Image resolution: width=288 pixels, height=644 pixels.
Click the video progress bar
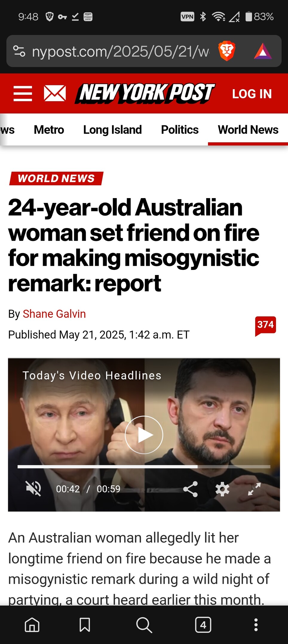(144, 467)
